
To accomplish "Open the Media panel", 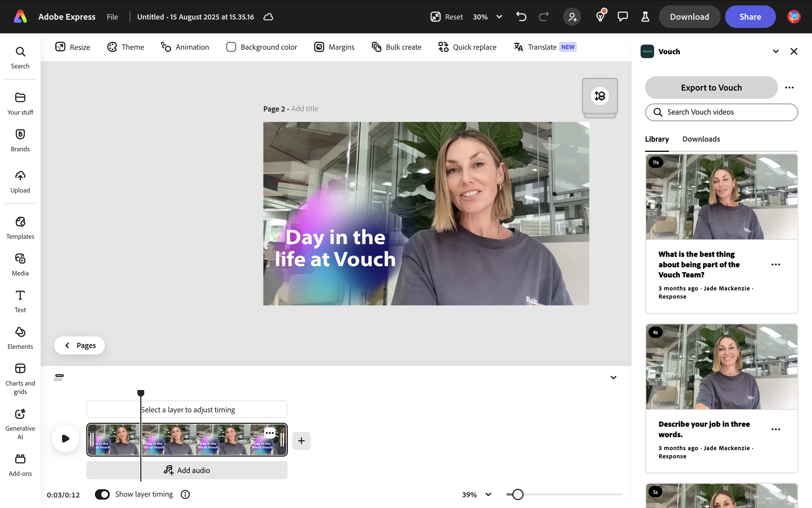I will [x=20, y=265].
